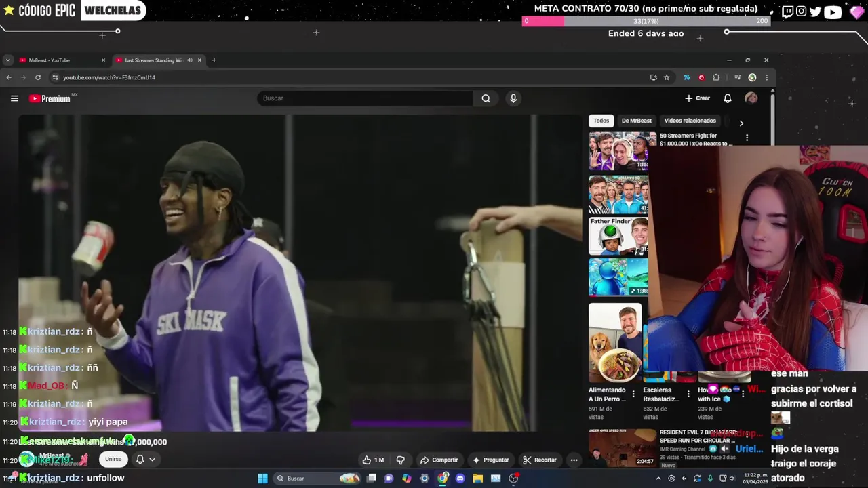Click the Chrome profile avatar in toolbar
This screenshot has width=868, height=488.
tap(752, 77)
